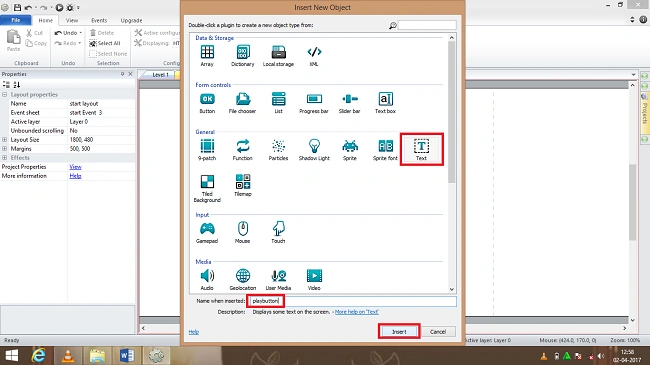Switch to the View ribbon tab
The width and height of the screenshot is (650, 365).
(x=72, y=20)
